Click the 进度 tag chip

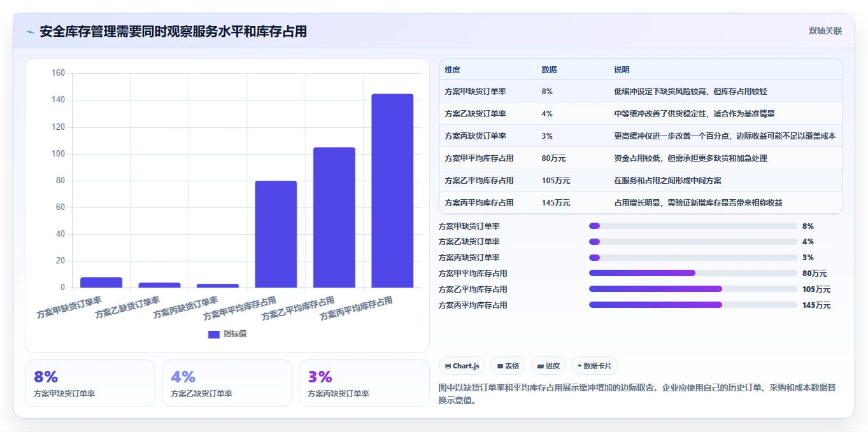(x=548, y=366)
